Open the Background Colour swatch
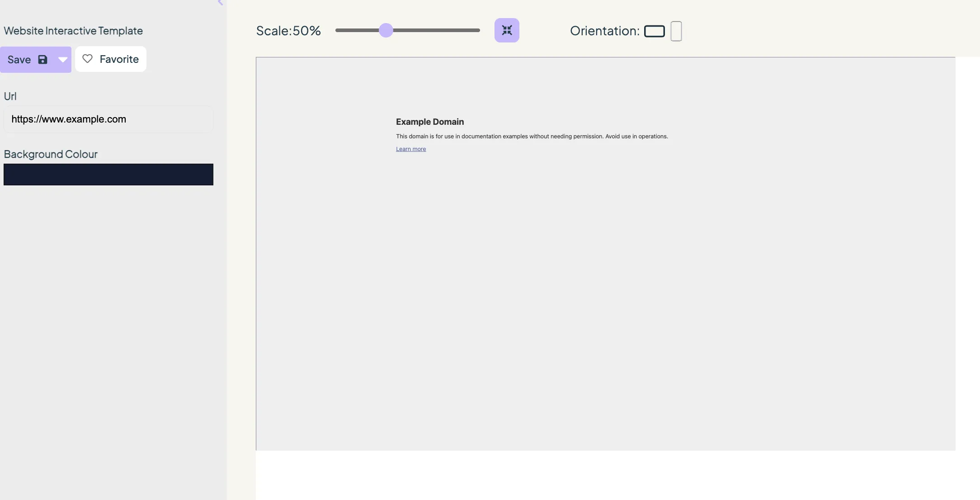980x500 pixels. (108, 175)
